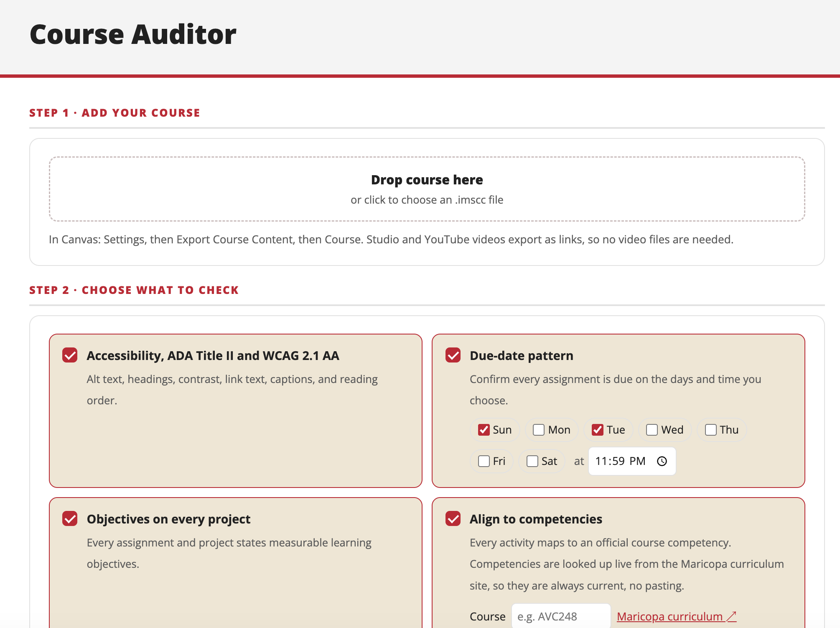Click the clock icon in time field
The height and width of the screenshot is (628, 840).
[662, 461]
